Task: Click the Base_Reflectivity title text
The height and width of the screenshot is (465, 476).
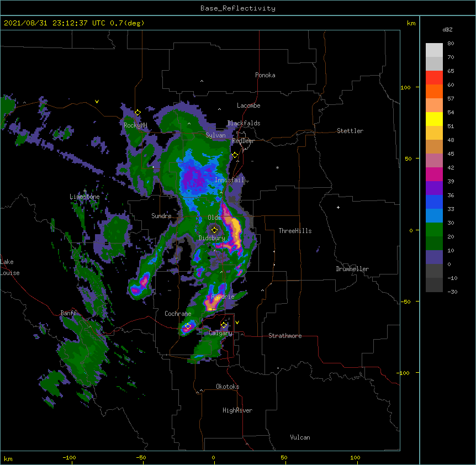Action: pyautogui.click(x=238, y=8)
